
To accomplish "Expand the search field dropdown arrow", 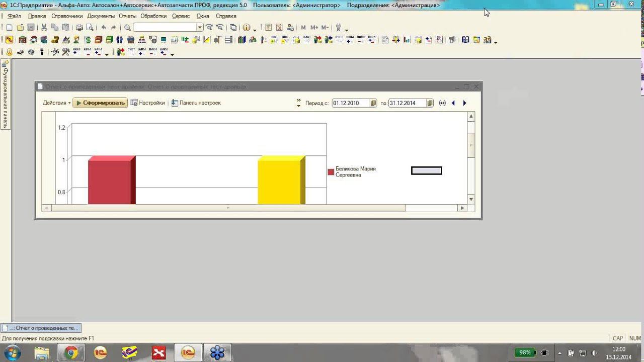I will [x=200, y=28].
